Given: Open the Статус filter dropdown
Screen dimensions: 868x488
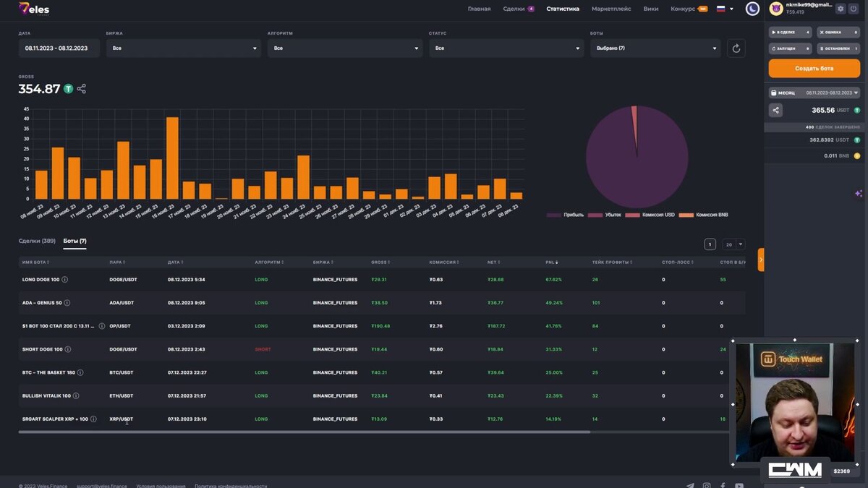Looking at the screenshot, I should (x=506, y=48).
